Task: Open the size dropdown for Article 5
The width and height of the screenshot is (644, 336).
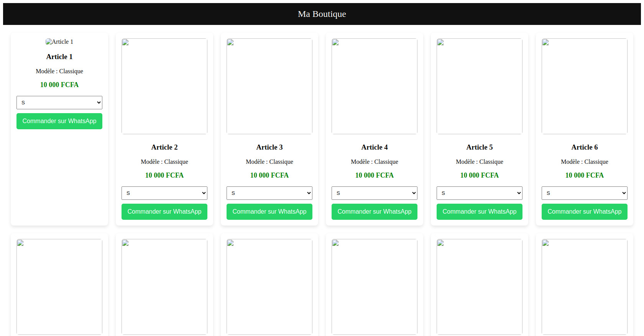Action: pyautogui.click(x=479, y=193)
